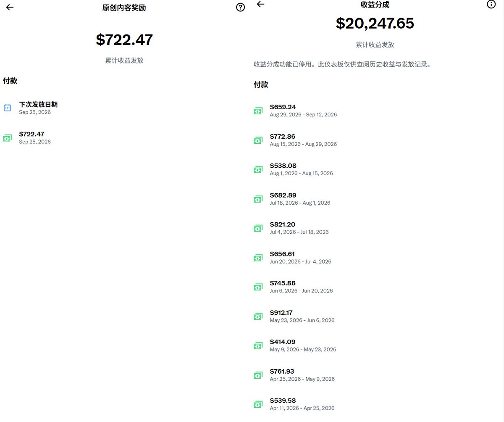Click the date range Apr 11, 2026 - Apr 25, 2026
Viewport: 504px width, 422px height.
point(302,408)
